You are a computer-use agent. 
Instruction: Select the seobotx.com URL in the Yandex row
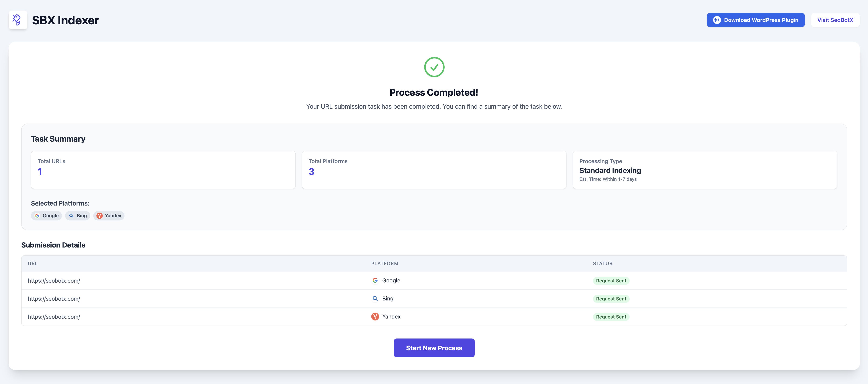pos(54,317)
